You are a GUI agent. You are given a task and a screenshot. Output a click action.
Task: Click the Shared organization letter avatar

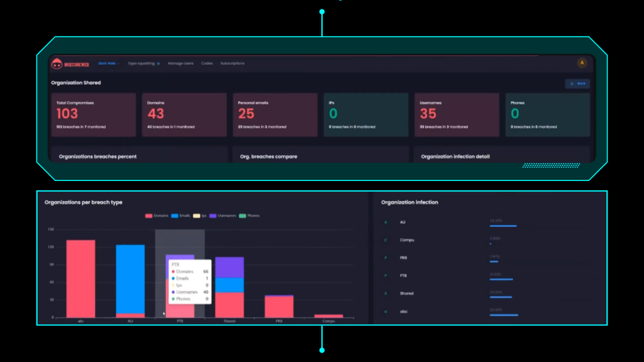coord(384,293)
